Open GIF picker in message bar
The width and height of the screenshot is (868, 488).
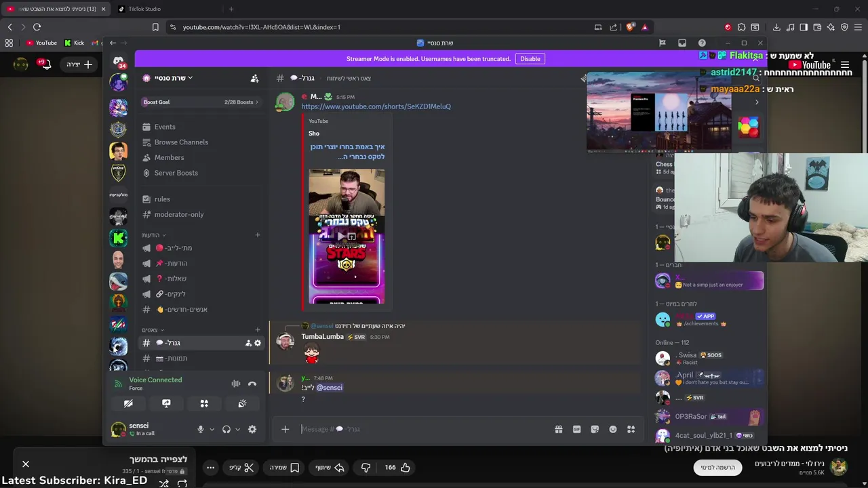tap(576, 429)
